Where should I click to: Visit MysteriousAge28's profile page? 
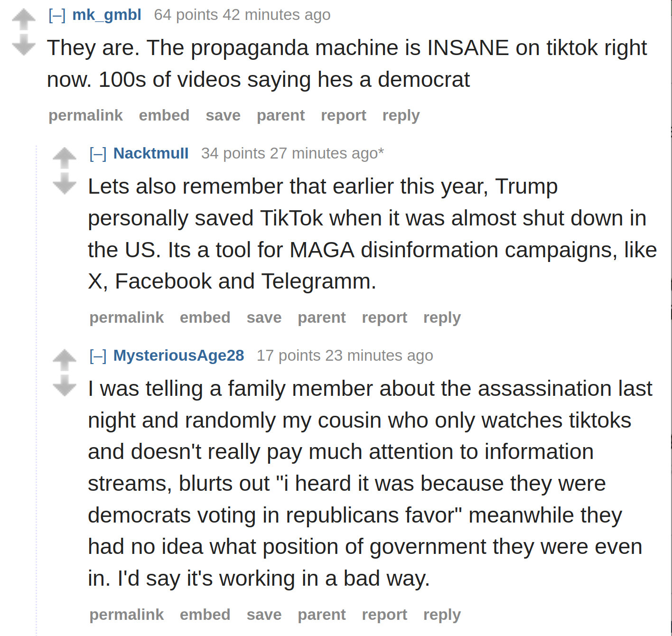coord(179,355)
